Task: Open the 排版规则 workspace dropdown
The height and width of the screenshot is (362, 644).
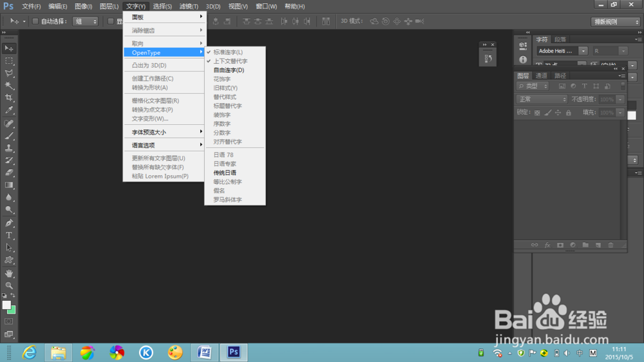Action: pyautogui.click(x=616, y=22)
